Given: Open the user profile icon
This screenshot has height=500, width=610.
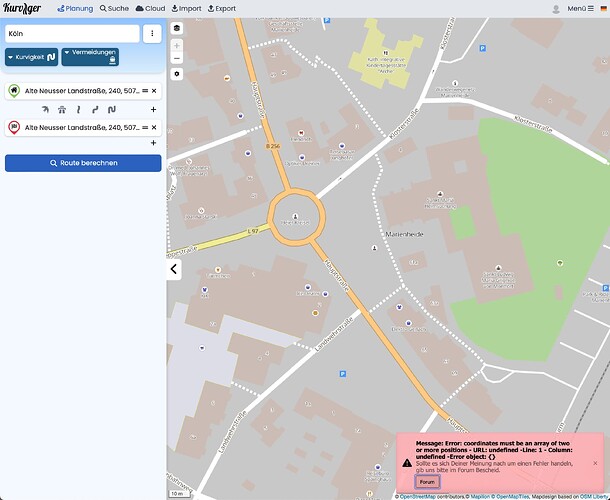Looking at the screenshot, I should 555,8.
